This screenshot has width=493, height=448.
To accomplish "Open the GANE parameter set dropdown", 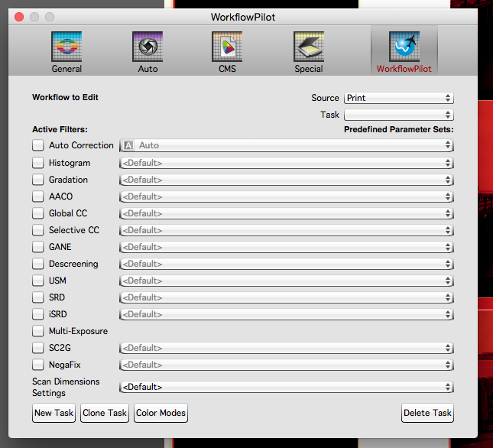I will tap(286, 247).
